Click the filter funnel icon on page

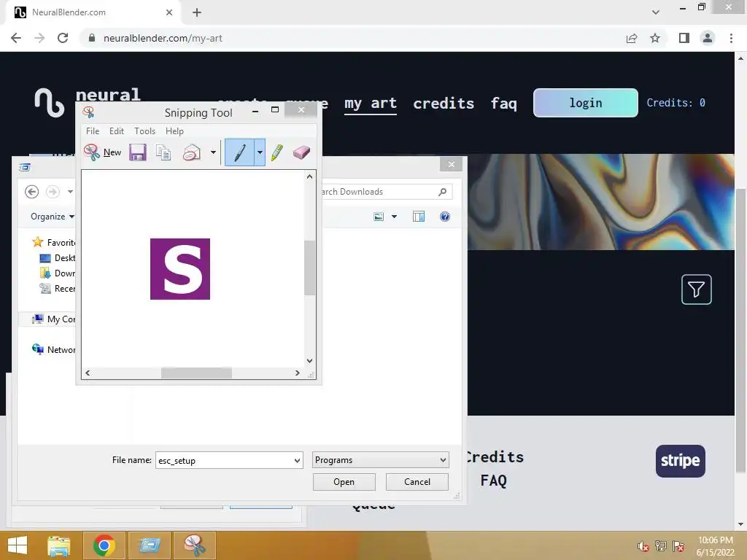click(x=696, y=289)
